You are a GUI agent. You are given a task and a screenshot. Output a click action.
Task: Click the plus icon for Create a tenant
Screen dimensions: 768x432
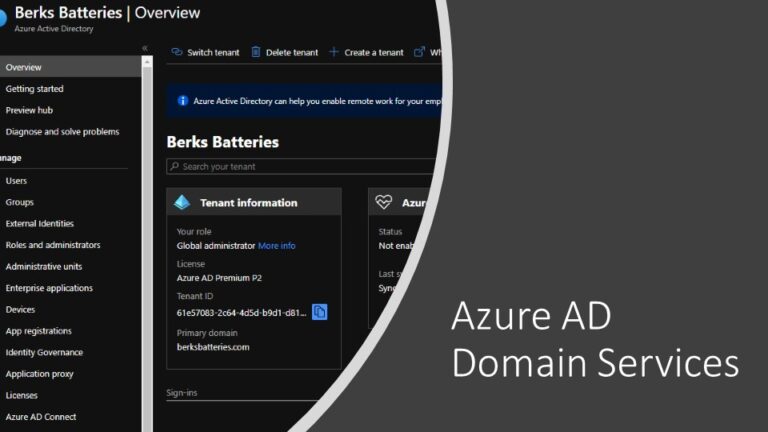coord(334,52)
